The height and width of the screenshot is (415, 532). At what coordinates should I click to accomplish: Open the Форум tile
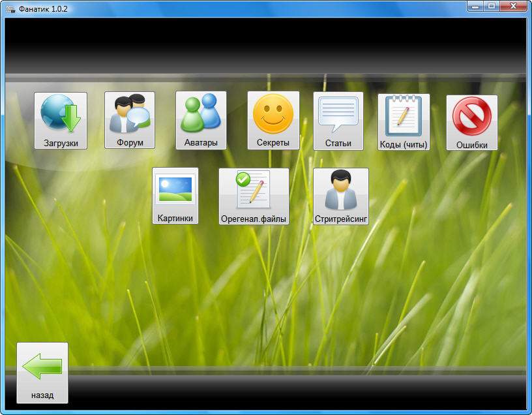pyautogui.click(x=130, y=120)
